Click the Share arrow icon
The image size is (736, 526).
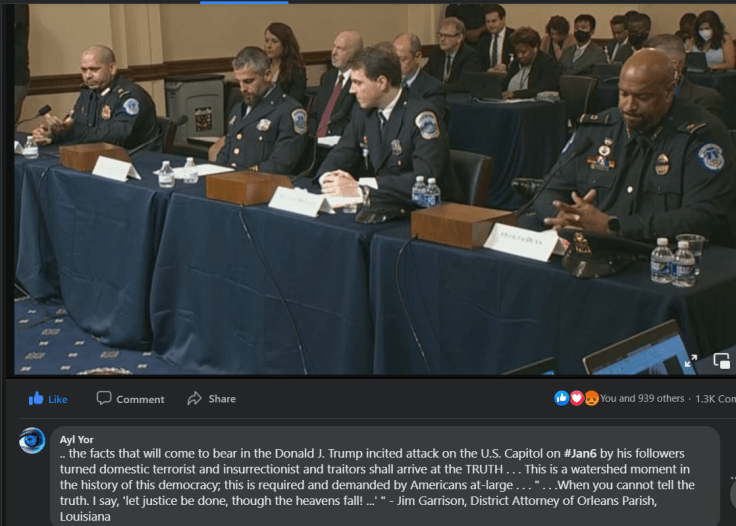195,398
